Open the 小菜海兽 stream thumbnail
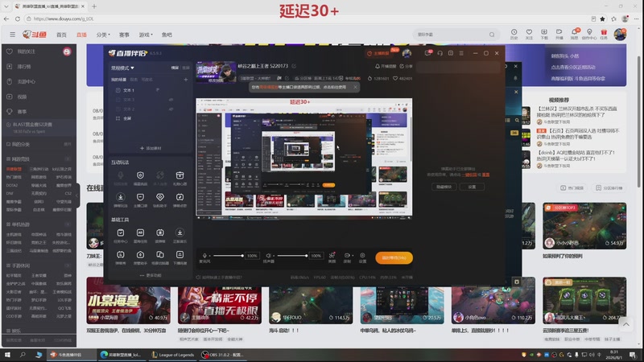This screenshot has width=644, height=362. 128,300
